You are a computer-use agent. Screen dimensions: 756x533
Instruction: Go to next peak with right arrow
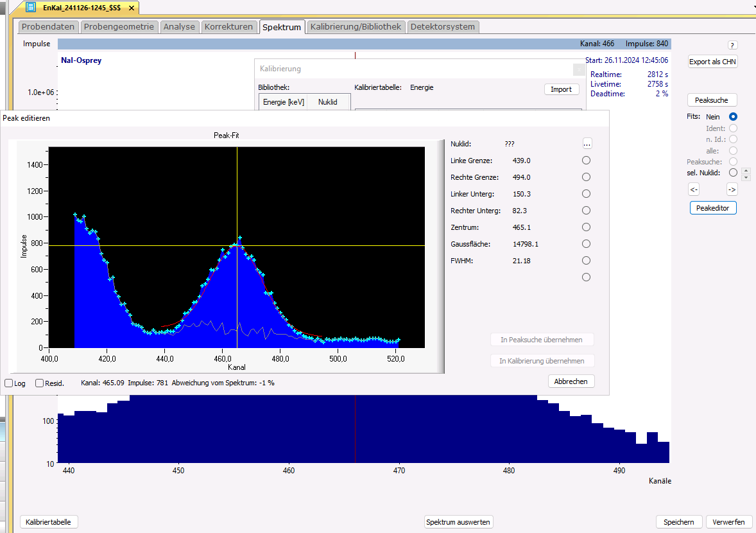(732, 189)
